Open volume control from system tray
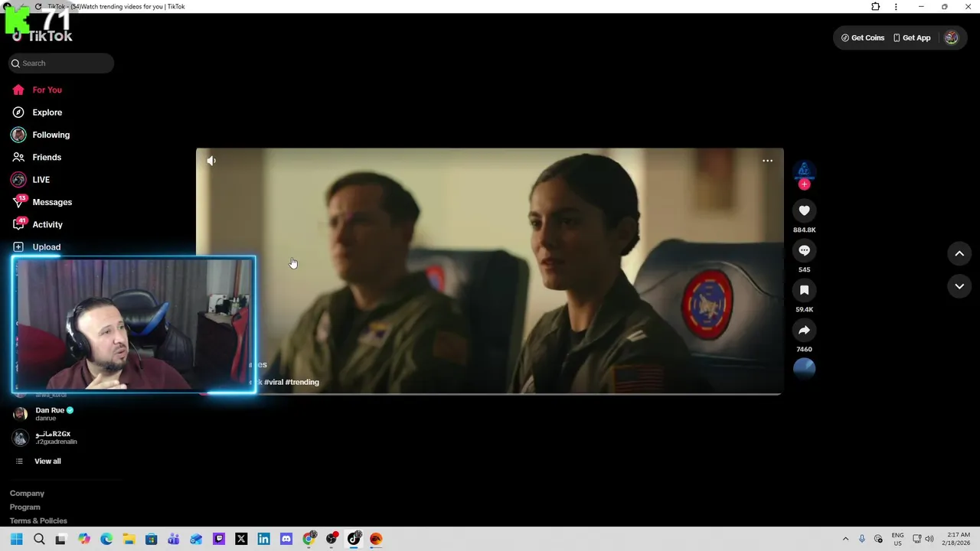This screenshot has width=980, height=551. pyautogui.click(x=929, y=539)
